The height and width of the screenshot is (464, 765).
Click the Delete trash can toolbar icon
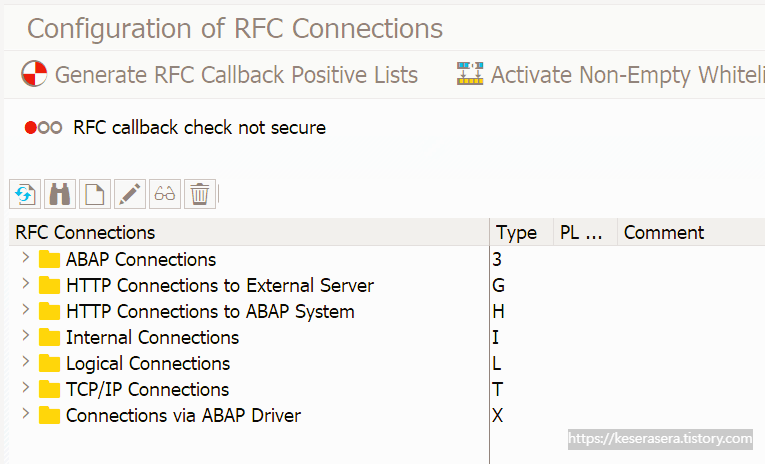click(200, 194)
